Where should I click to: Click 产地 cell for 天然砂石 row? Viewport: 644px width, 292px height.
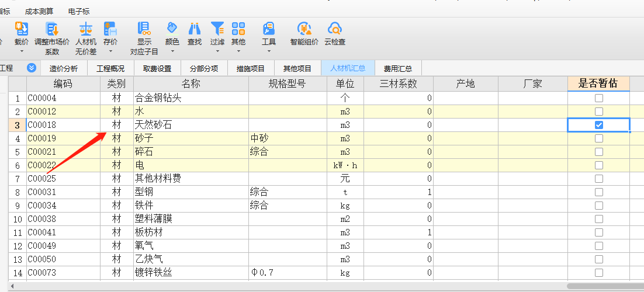click(465, 125)
